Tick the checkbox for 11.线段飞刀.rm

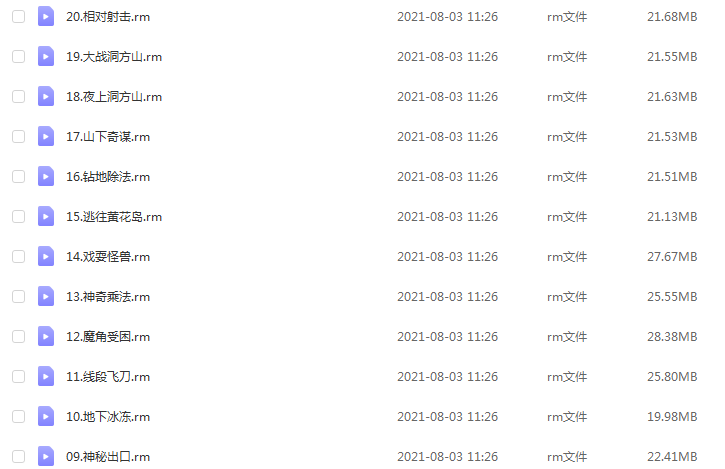pos(18,376)
